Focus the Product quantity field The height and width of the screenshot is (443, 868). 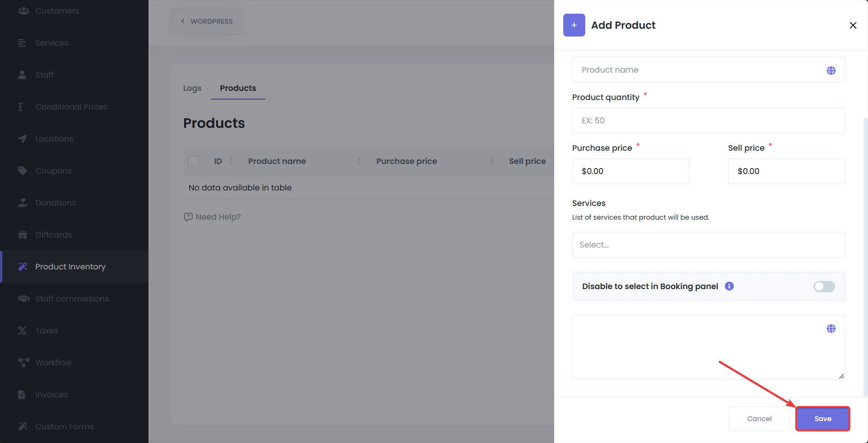(x=709, y=121)
